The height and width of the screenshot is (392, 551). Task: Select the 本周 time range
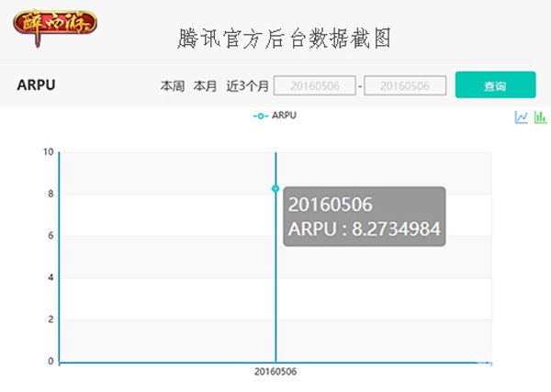(173, 86)
